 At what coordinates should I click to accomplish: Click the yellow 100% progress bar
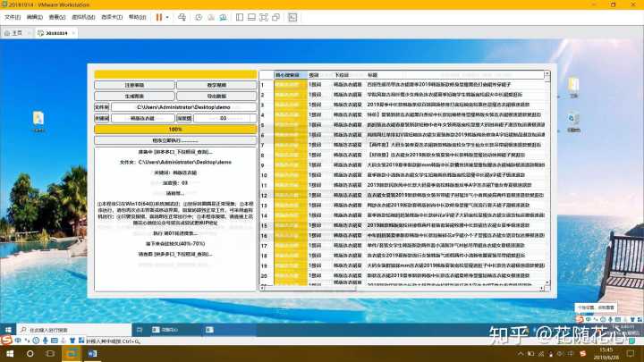point(175,129)
